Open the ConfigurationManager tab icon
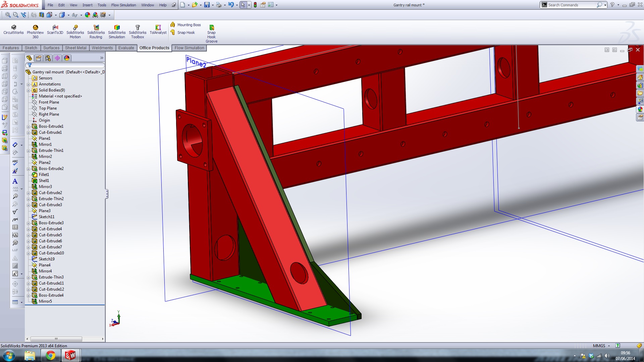Screen dimensions: 644x362 [x=48, y=58]
